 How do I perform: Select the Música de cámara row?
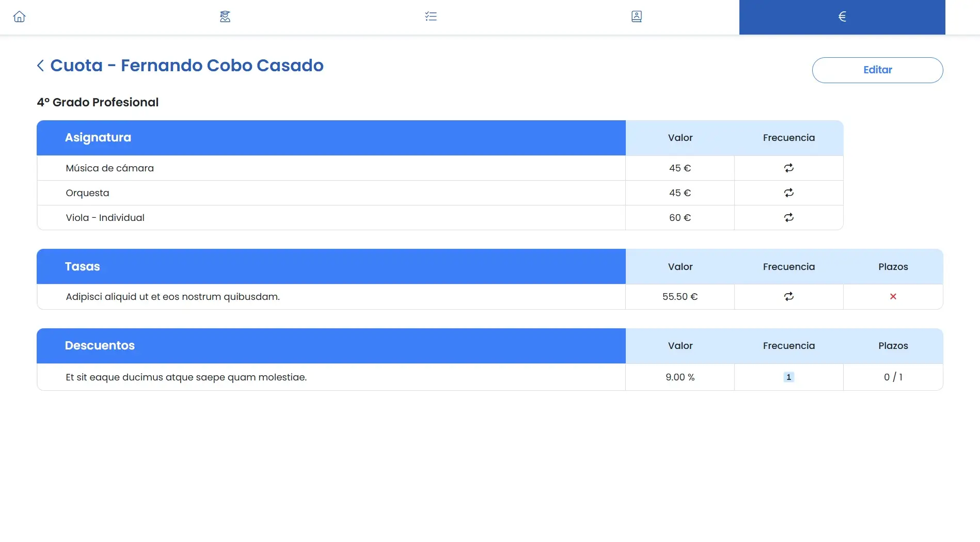point(109,168)
